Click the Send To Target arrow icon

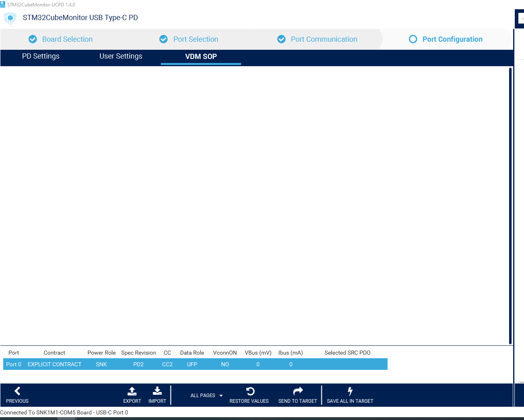[x=298, y=391]
